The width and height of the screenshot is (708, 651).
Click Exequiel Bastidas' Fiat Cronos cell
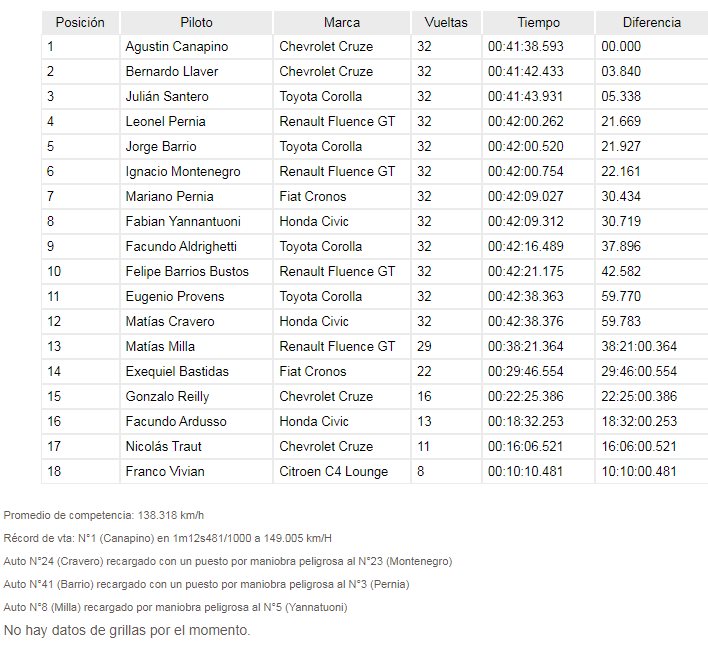314,372
